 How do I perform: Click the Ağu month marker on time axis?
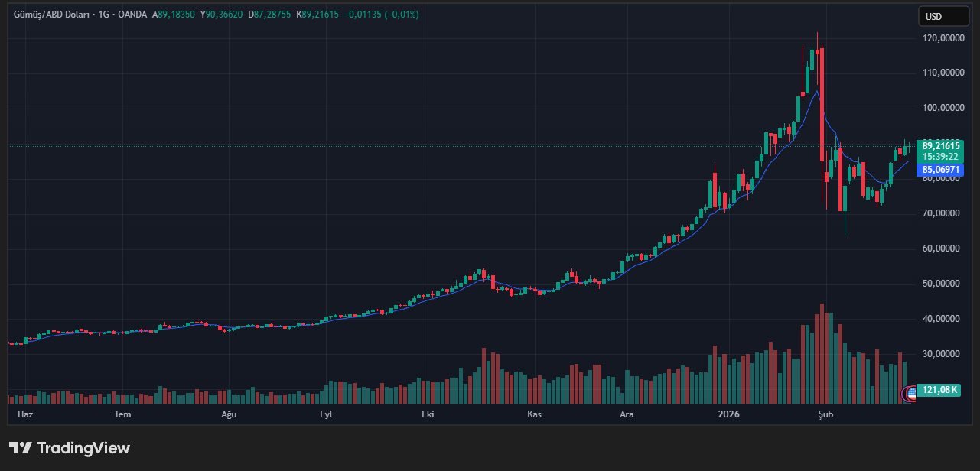(229, 414)
